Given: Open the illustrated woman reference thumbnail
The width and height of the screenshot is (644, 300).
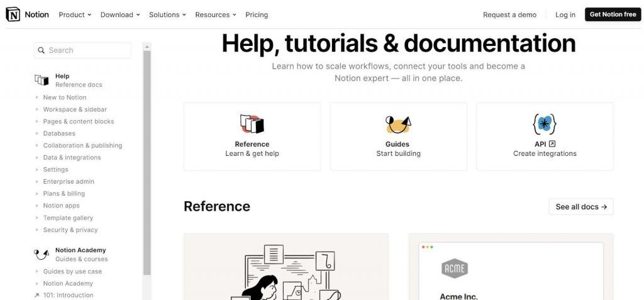Looking at the screenshot, I should (x=286, y=267).
